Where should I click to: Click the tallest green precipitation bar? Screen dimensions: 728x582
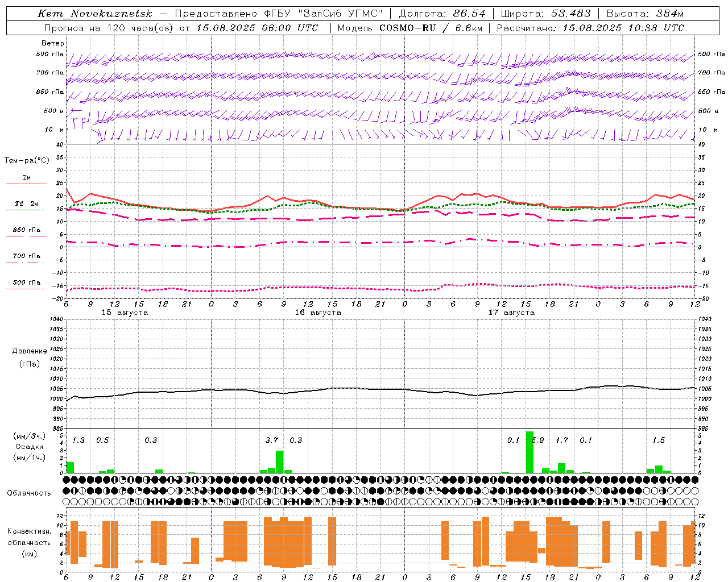(530, 452)
